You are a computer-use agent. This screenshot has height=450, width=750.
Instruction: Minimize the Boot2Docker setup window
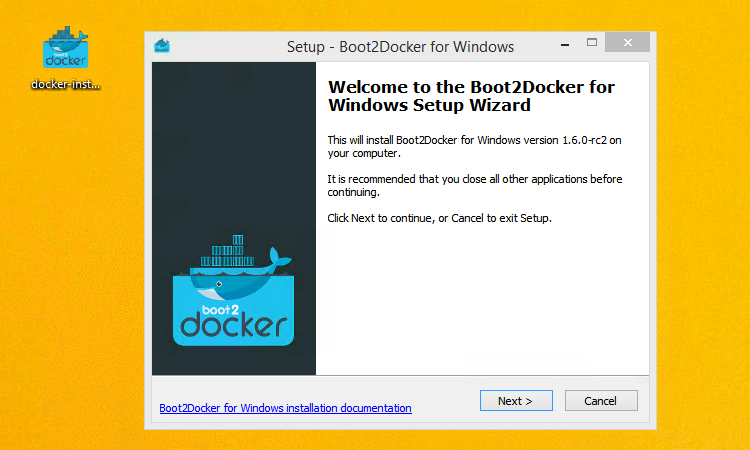coord(565,44)
